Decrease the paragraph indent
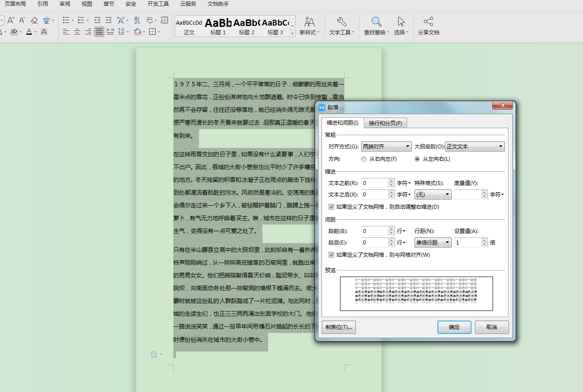583x392 pixels. 97,20
